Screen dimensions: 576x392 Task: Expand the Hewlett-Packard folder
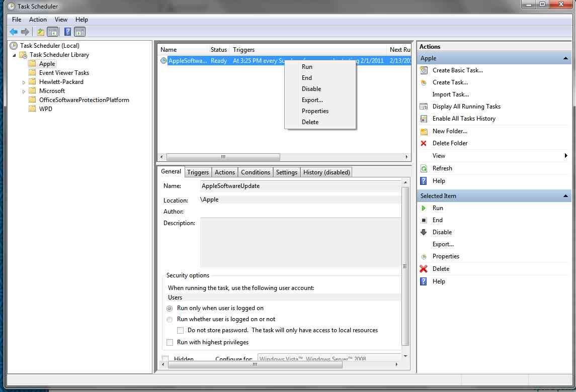24,82
